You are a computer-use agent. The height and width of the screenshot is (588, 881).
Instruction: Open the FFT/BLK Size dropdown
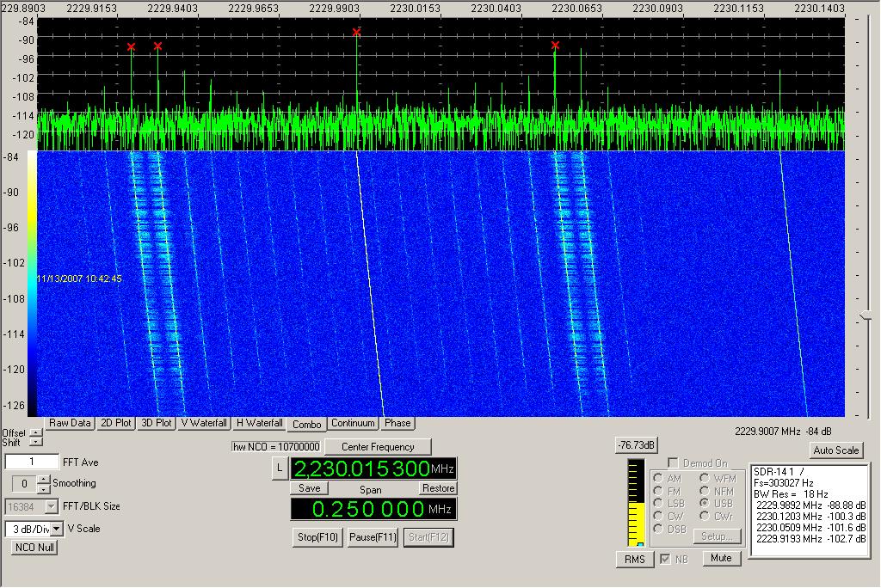[x=51, y=506]
